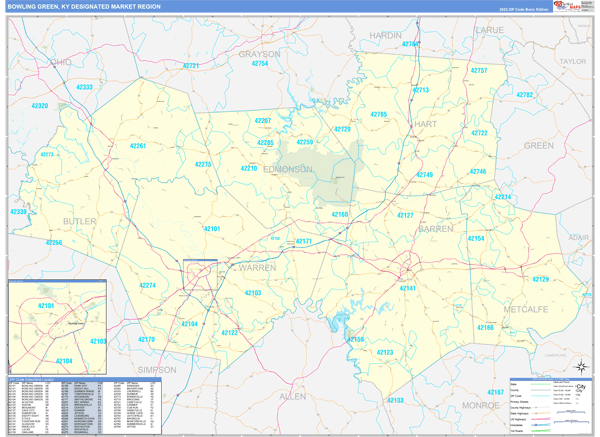Open the Bowling Green inset map thumbnail
The width and height of the screenshot is (600, 437).
57,327
